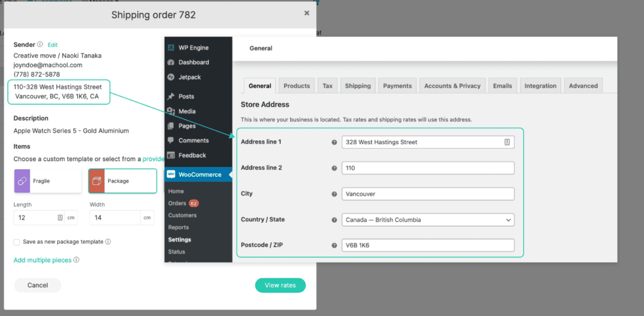Open the Length unit cm selector
Viewport: 644px width, 316px height.
[x=71, y=218]
